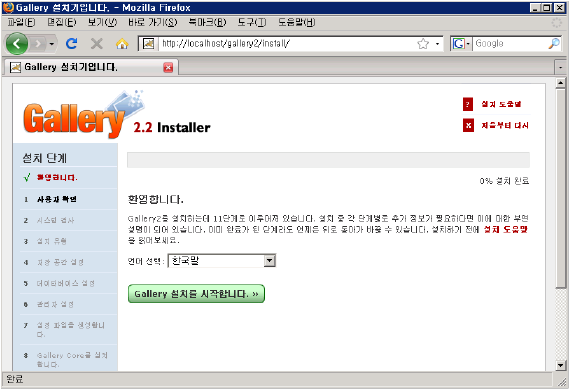Click step 2 시스템 검사 text

(x=56, y=220)
